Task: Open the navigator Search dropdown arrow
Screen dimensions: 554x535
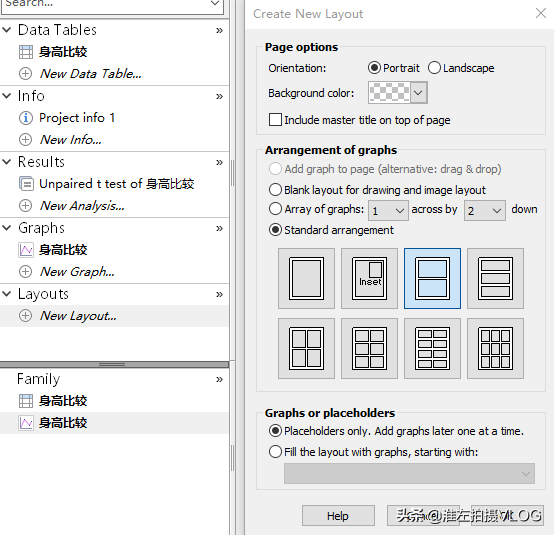Action: (x=214, y=4)
